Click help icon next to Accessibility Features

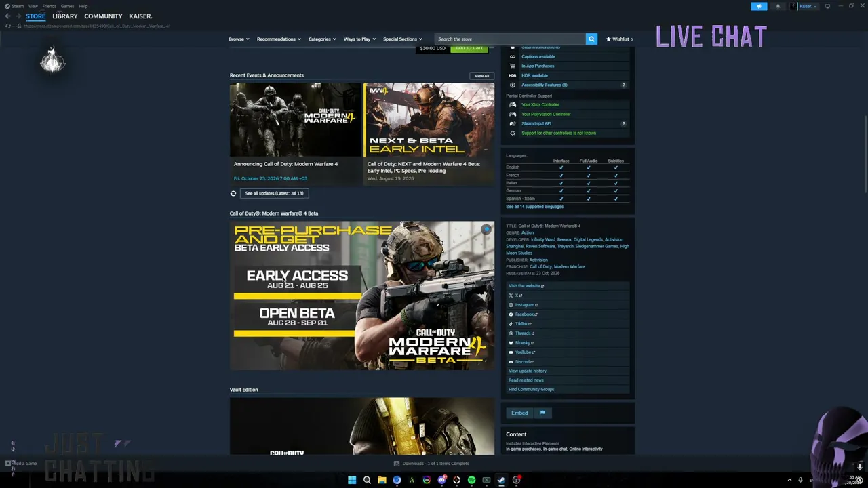pyautogui.click(x=623, y=85)
